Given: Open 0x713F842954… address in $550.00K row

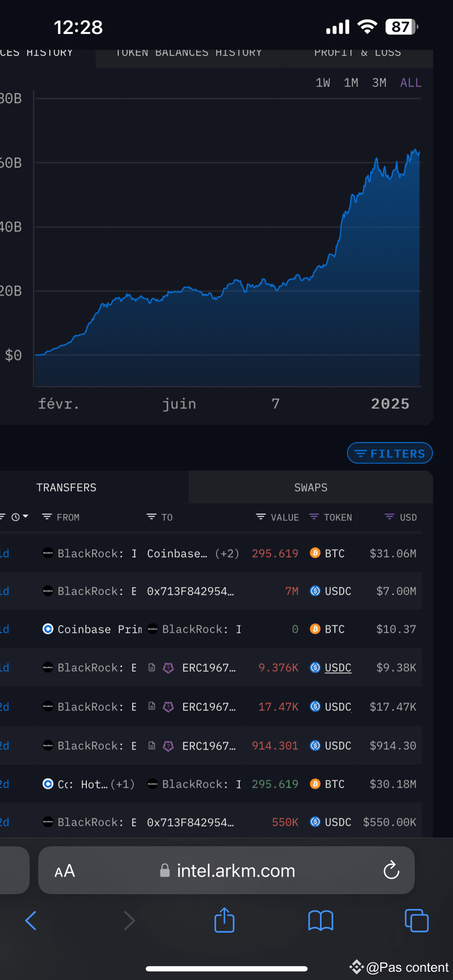Looking at the screenshot, I should [190, 822].
